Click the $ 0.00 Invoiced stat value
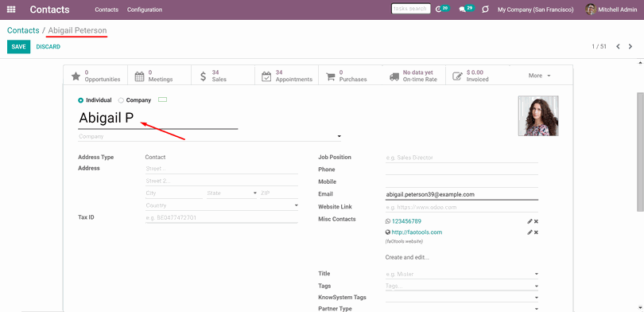 click(x=475, y=72)
